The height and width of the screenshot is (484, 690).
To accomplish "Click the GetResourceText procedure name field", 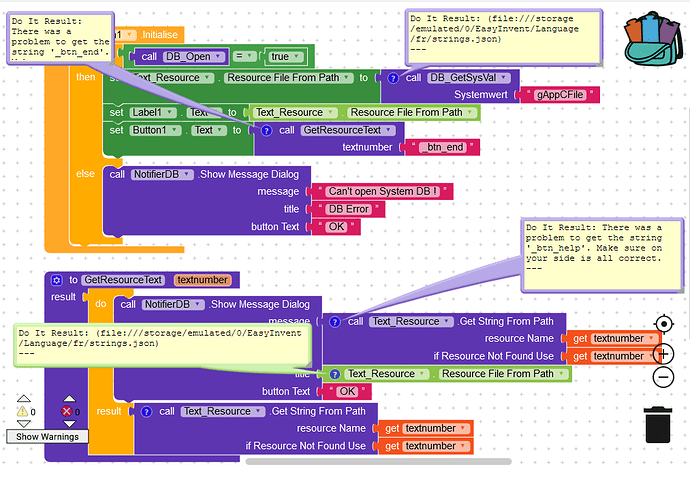I will (123, 280).
